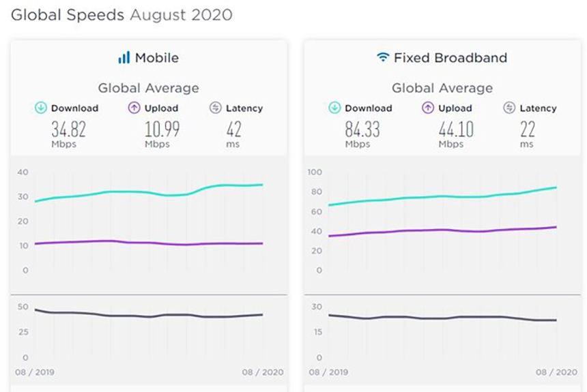Click the Fixed Broadband wifi icon
Screen dimensions: 587x392
point(382,58)
